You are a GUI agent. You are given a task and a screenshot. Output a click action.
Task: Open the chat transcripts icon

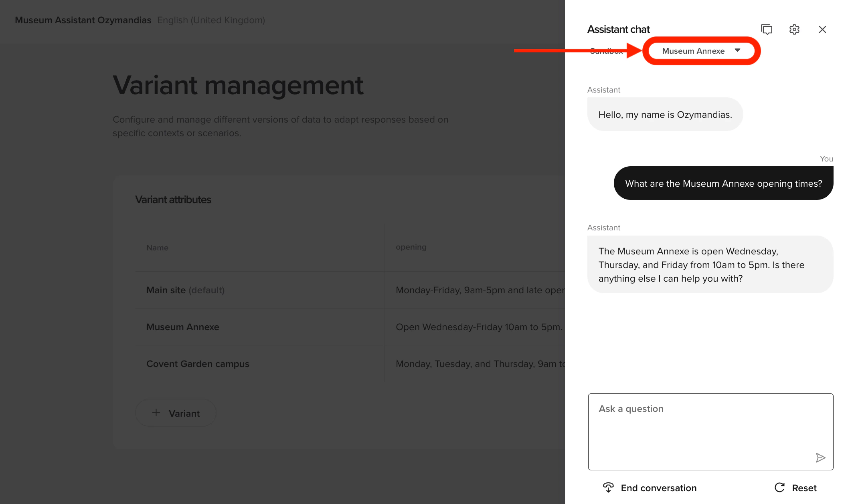pos(766,29)
